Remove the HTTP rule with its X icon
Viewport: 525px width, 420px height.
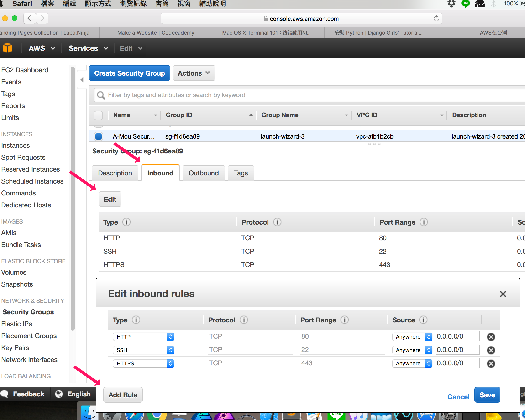(491, 337)
